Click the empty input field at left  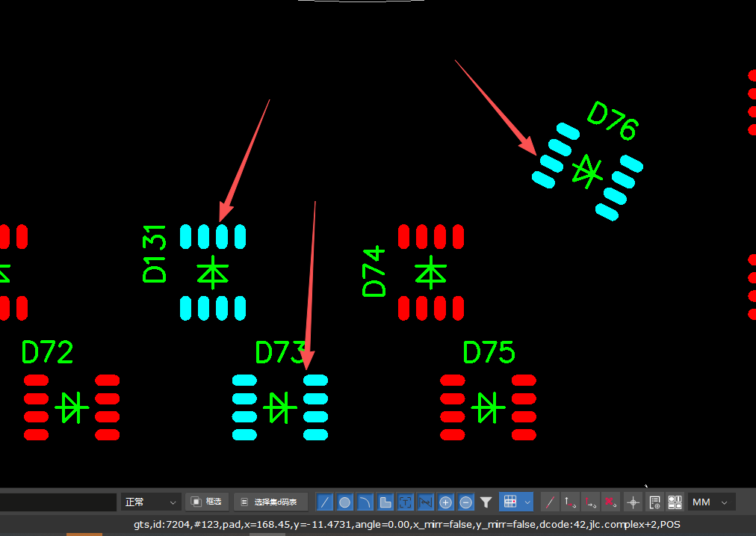(x=58, y=502)
